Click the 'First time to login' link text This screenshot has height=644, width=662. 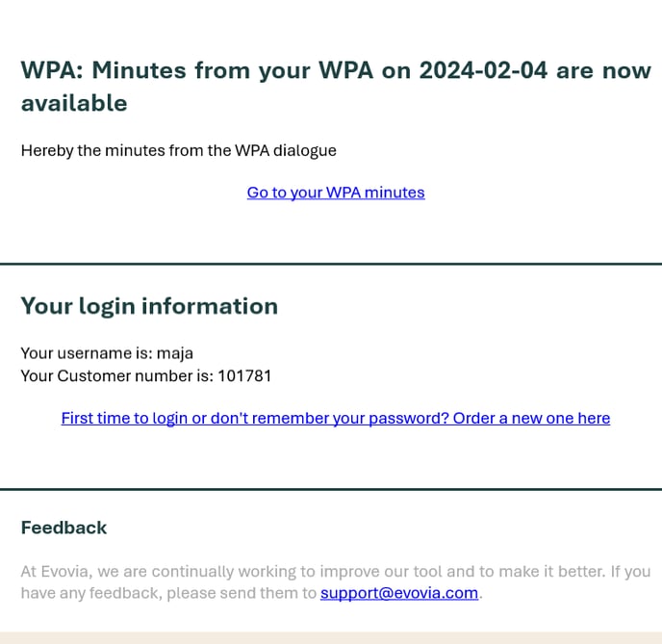[x=124, y=418]
